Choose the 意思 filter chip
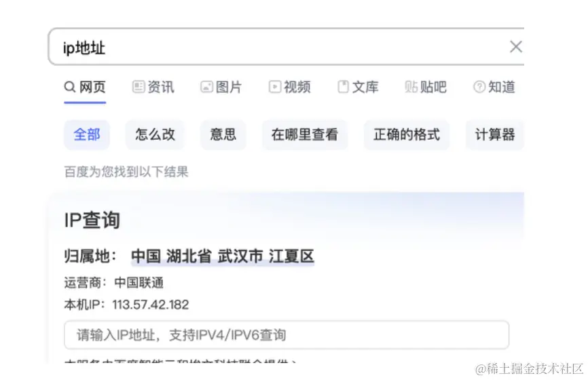The width and height of the screenshot is (588, 380). pyautogui.click(x=223, y=134)
